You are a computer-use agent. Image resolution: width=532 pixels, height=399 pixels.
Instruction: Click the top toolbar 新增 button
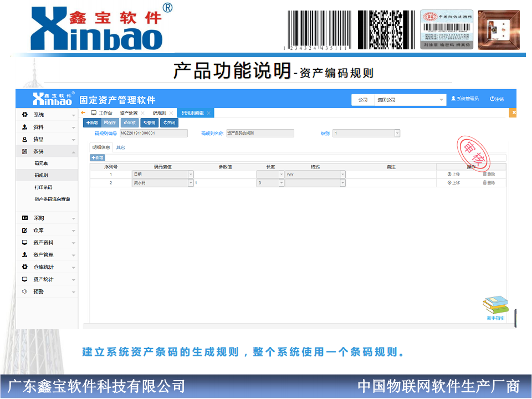point(92,122)
